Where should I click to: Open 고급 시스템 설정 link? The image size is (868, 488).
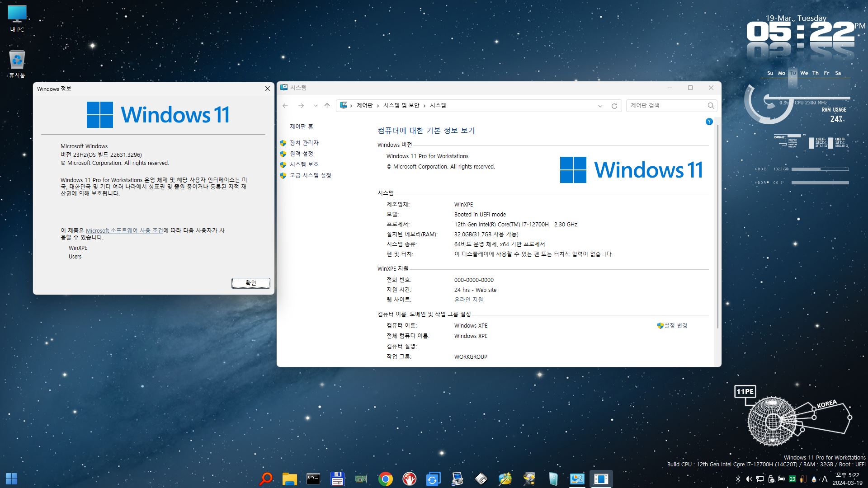311,175
